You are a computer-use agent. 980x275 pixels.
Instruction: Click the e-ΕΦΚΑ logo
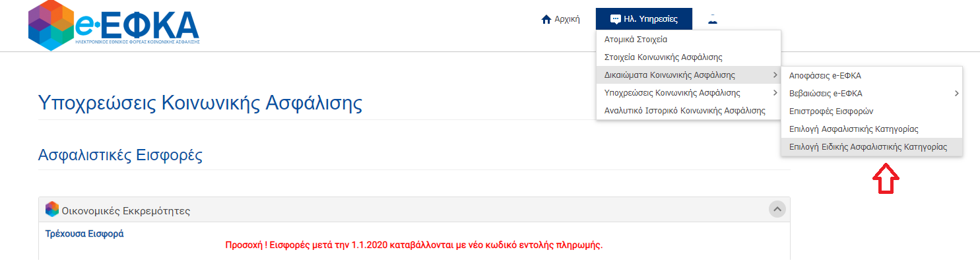pyautogui.click(x=114, y=28)
